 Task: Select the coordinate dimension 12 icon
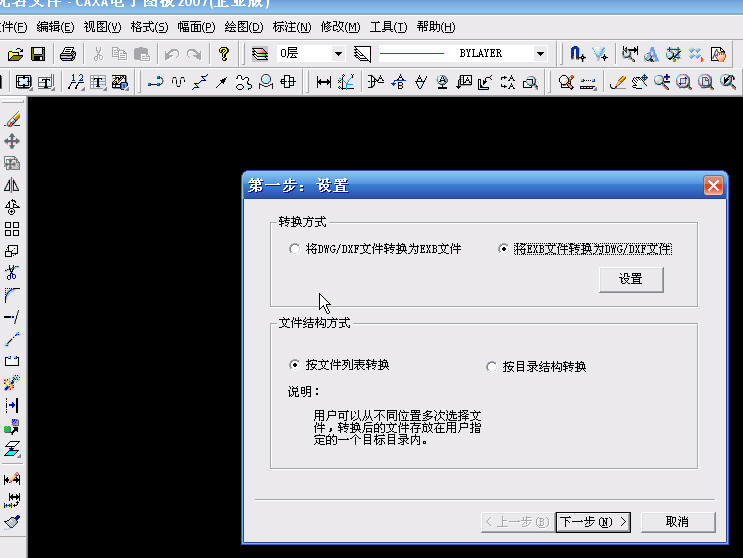(x=76, y=82)
